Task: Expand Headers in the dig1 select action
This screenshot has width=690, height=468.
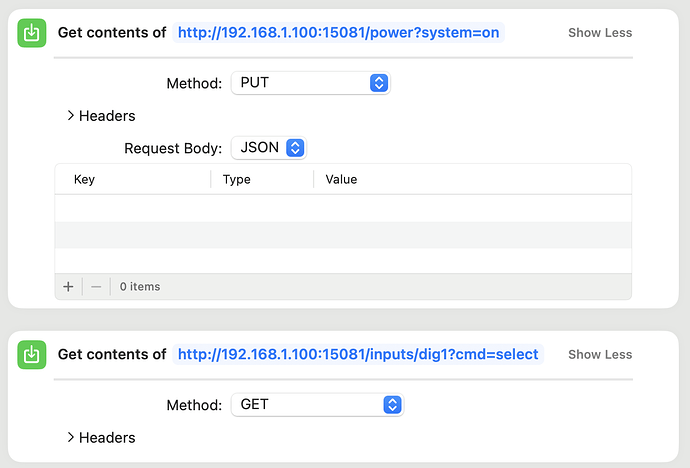Action: 100,438
